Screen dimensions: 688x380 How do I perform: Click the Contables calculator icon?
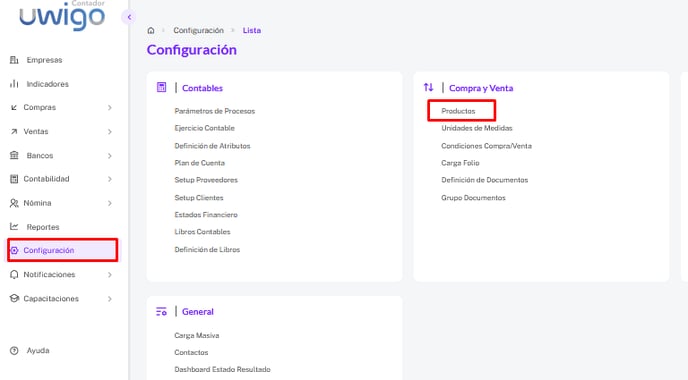tap(161, 87)
